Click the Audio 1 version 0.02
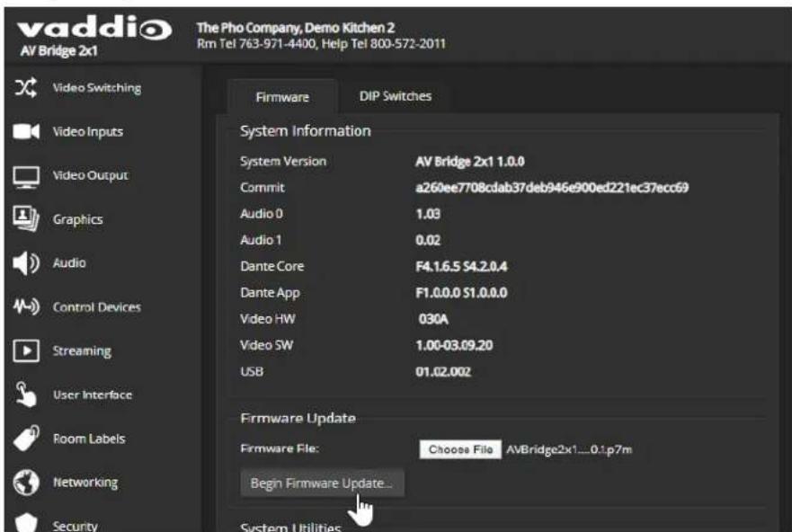 (428, 240)
